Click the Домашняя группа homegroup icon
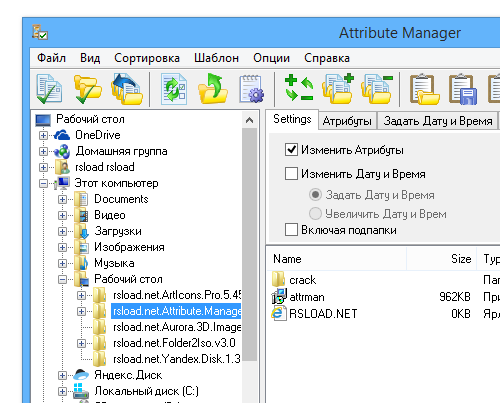Viewport: 500px width, 403px height. [62, 151]
